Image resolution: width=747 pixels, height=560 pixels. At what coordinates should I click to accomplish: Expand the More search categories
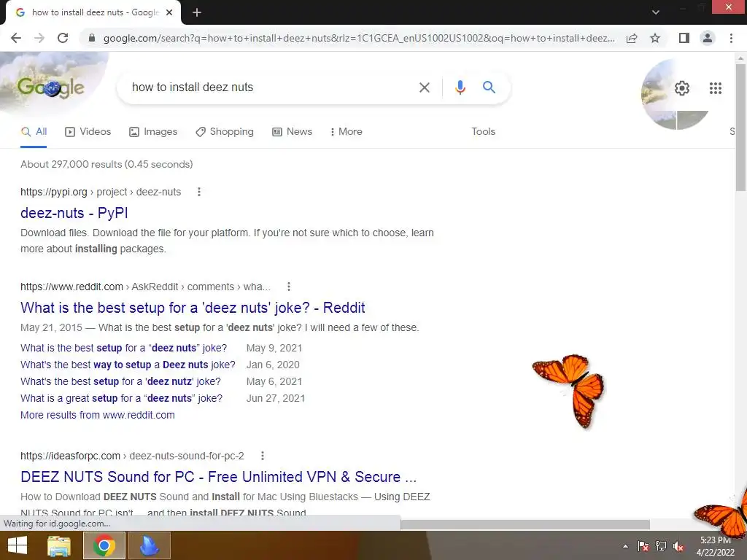[x=347, y=132]
